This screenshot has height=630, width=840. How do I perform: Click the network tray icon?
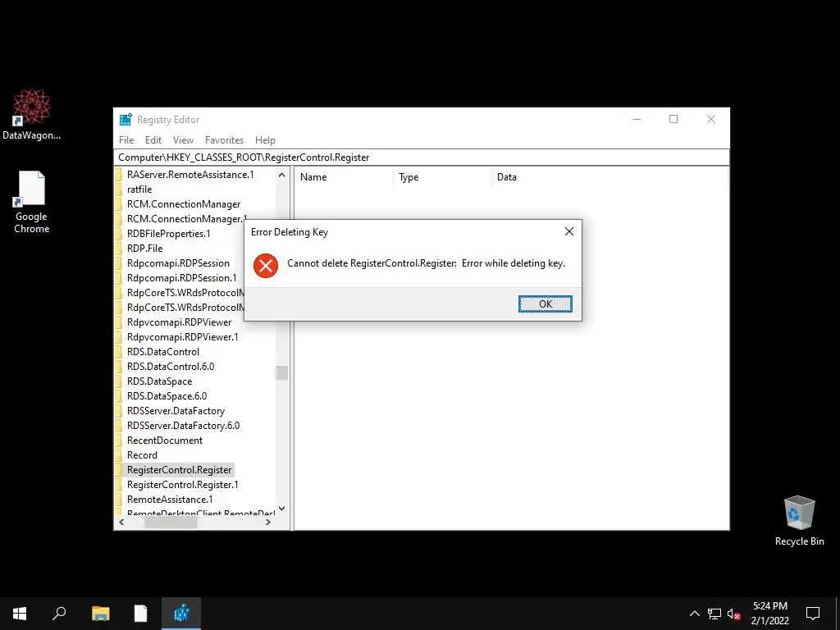[714, 614]
